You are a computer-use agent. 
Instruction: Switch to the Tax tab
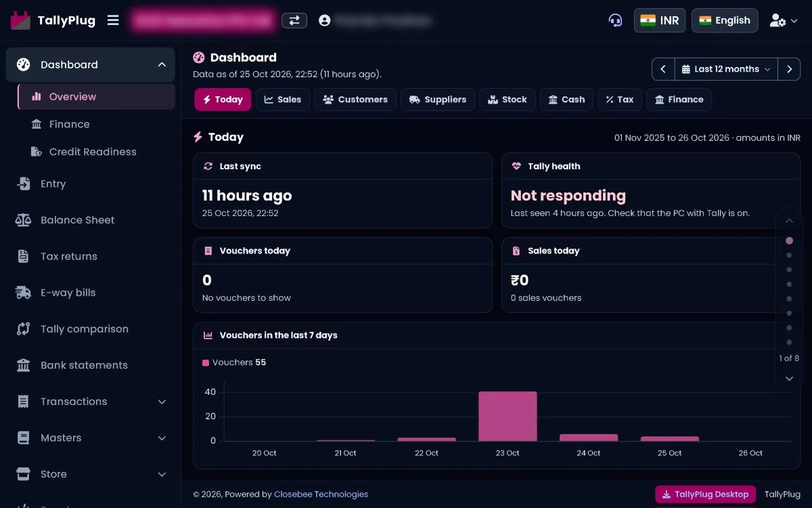tap(620, 100)
